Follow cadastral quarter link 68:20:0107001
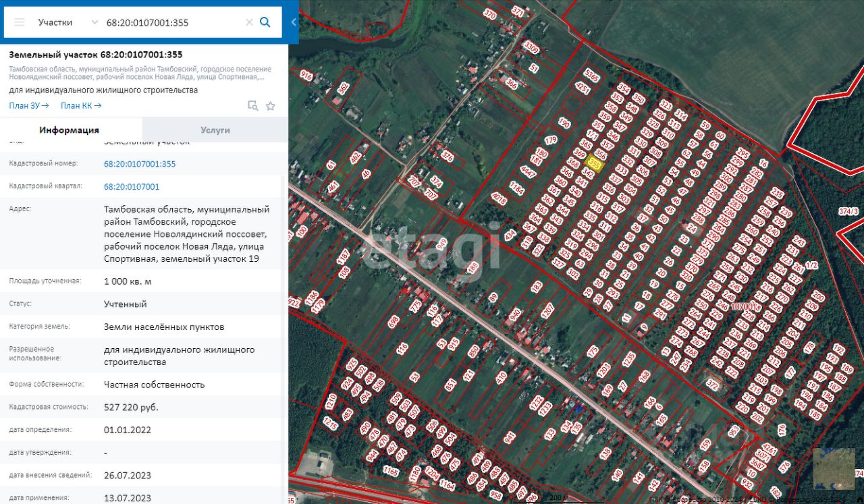This screenshot has height=504, width=864. [x=132, y=187]
